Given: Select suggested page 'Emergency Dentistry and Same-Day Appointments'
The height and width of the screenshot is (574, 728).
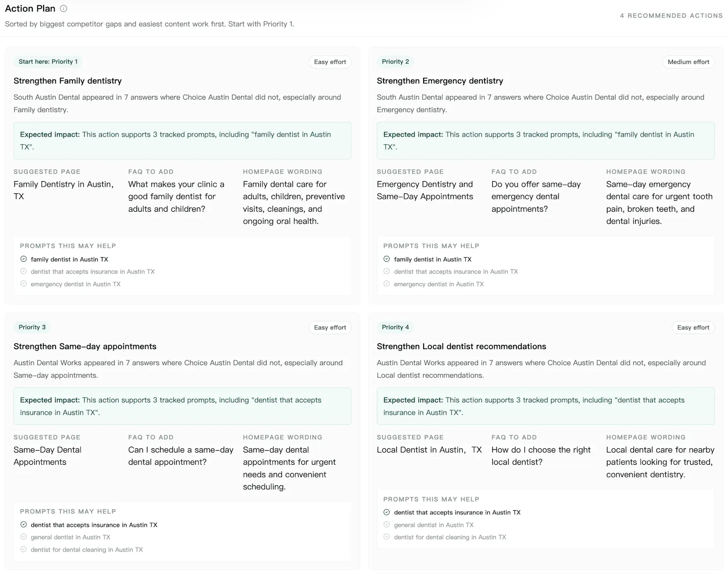Looking at the screenshot, I should click(425, 190).
